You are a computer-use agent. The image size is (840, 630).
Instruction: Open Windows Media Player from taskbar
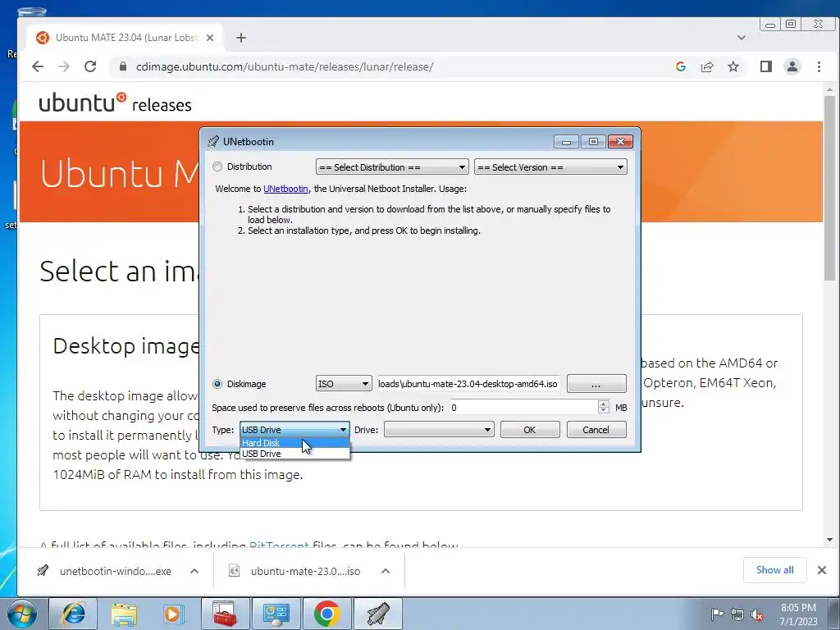pyautogui.click(x=174, y=614)
